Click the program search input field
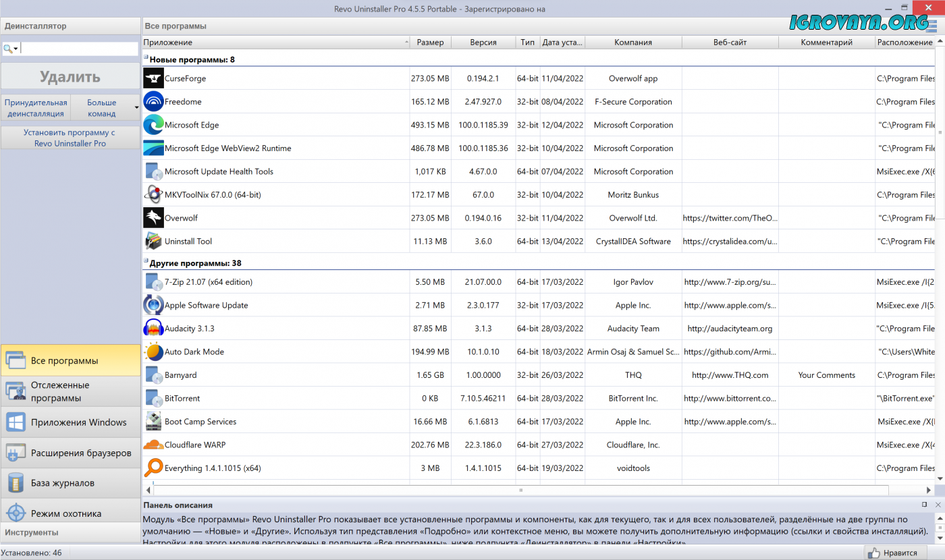This screenshot has width=945, height=560. tap(80, 49)
